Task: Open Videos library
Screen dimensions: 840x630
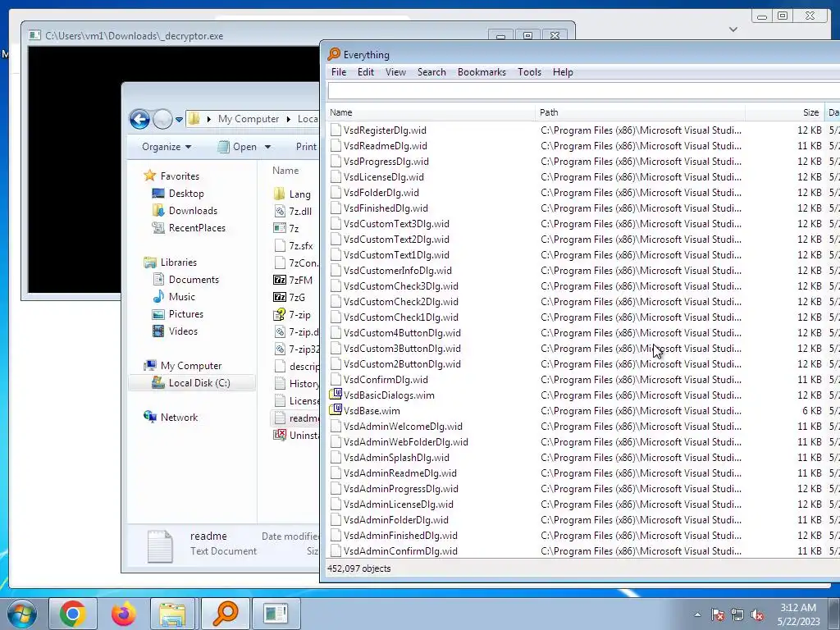Action: pos(183,331)
